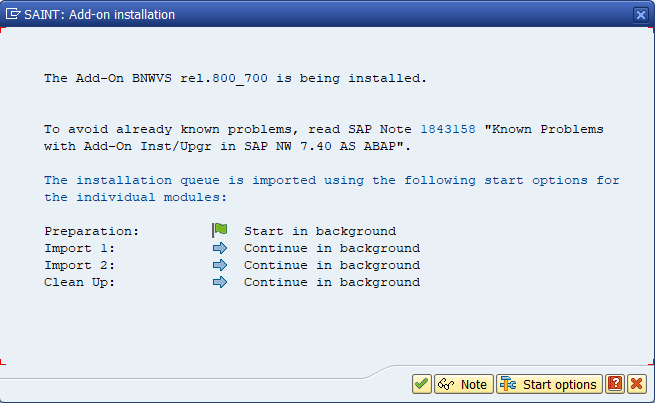The height and width of the screenshot is (403, 655).
Task: Open Start options for the import
Action: (x=549, y=384)
